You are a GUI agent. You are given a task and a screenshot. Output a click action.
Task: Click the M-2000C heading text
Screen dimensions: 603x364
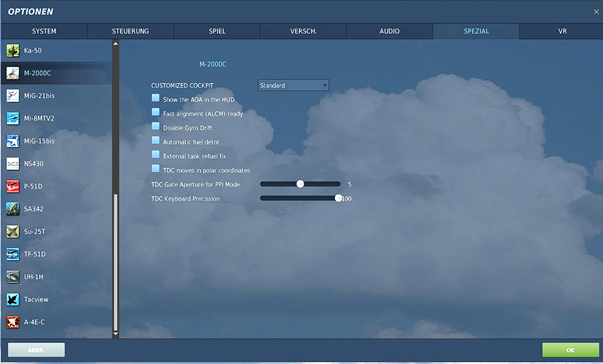tap(213, 64)
